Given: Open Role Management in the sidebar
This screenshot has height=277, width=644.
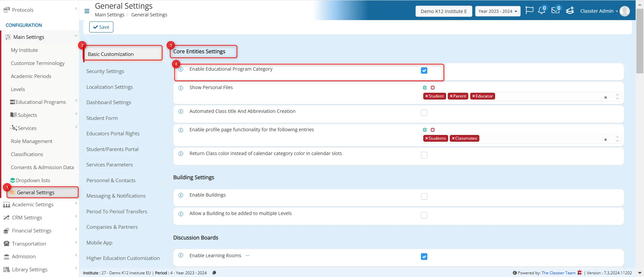Looking at the screenshot, I should click(32, 141).
